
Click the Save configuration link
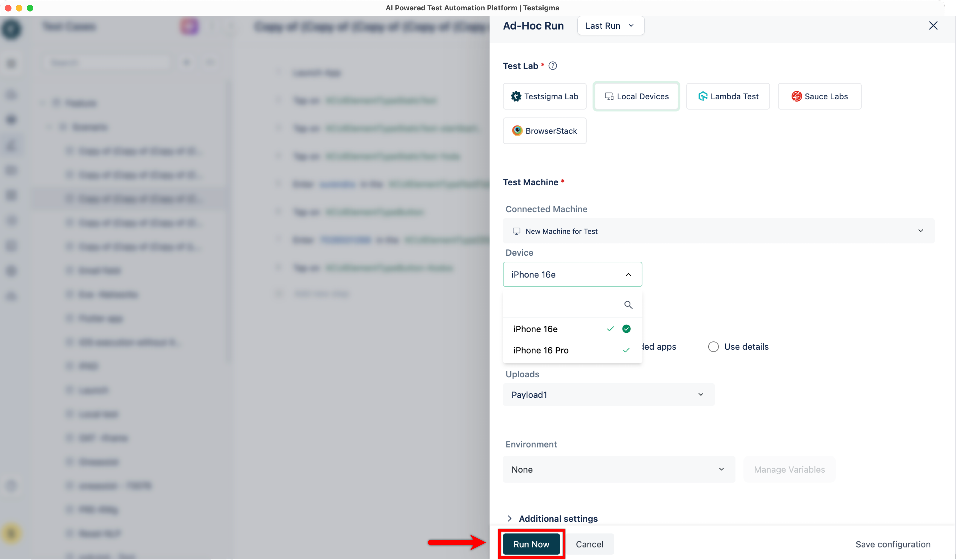pos(893,544)
